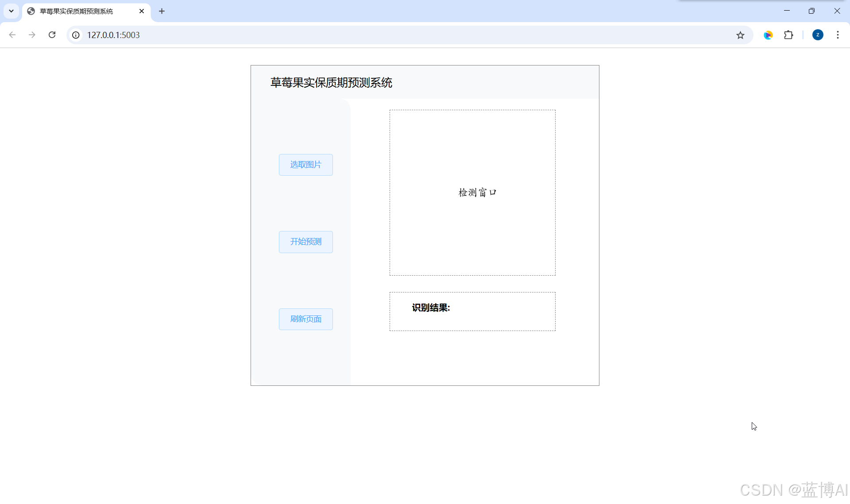
Task: Open the Extensions puzzle icon
Action: click(x=788, y=35)
